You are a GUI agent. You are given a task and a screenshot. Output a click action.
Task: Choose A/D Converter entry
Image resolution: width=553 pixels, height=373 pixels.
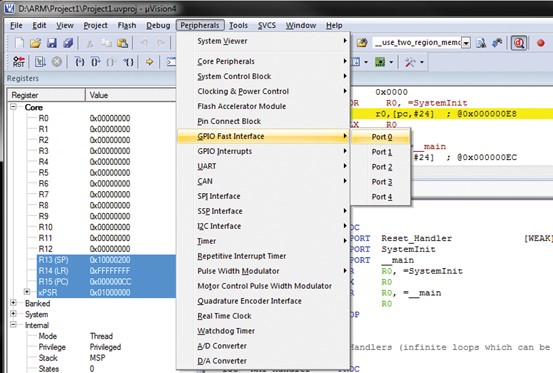tap(263, 346)
